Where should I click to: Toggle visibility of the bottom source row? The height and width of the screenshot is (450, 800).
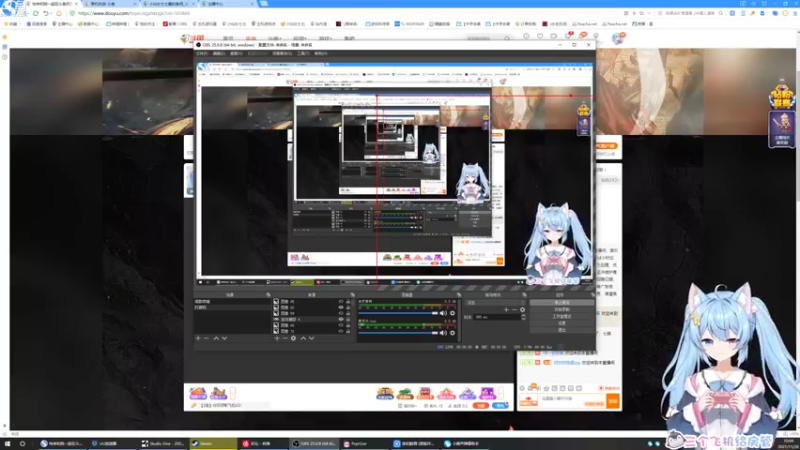[341, 331]
